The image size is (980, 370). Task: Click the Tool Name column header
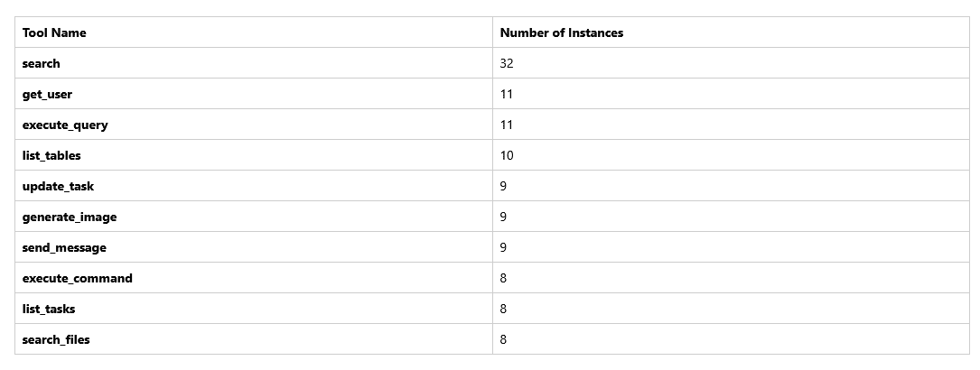(54, 32)
